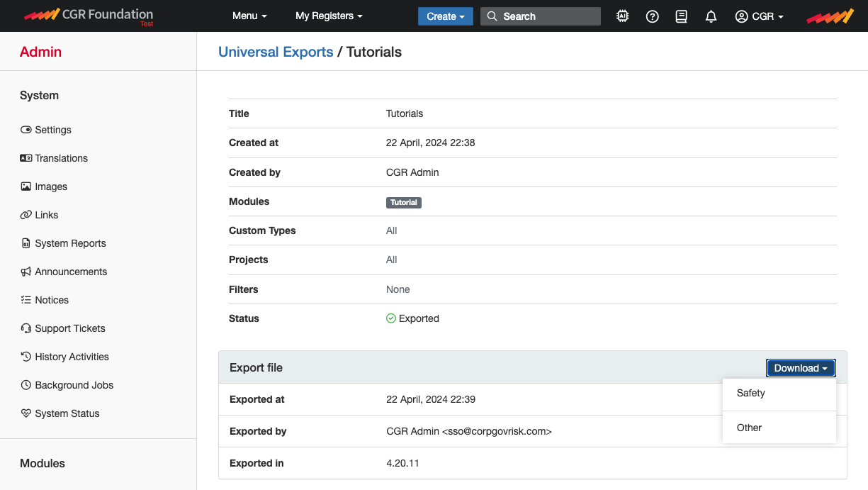Click the search magnifier icon

pos(492,16)
